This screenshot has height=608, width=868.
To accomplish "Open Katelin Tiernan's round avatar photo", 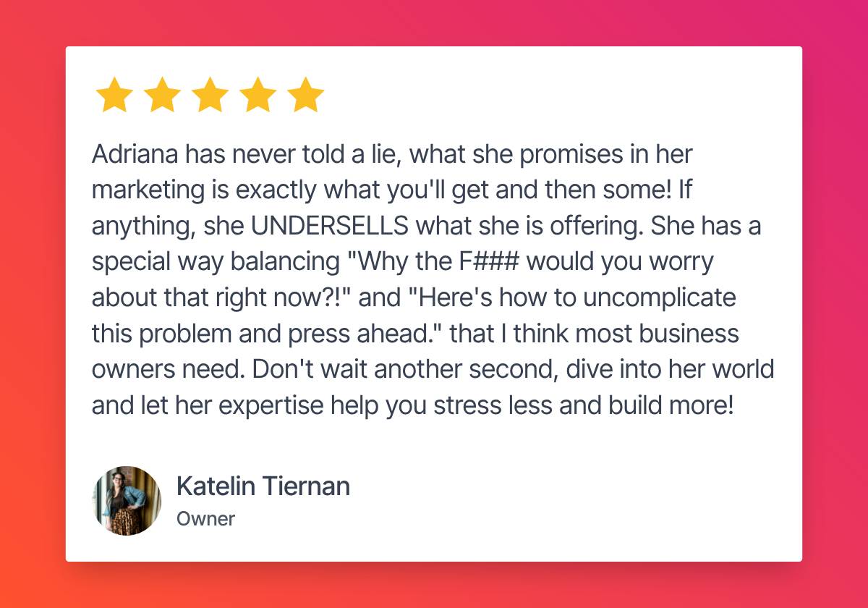I will 127,501.
